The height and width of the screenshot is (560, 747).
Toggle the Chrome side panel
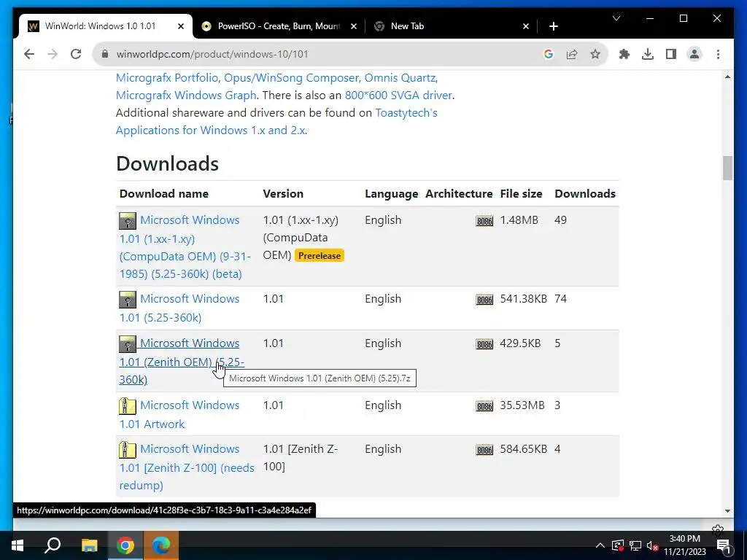pyautogui.click(x=671, y=54)
